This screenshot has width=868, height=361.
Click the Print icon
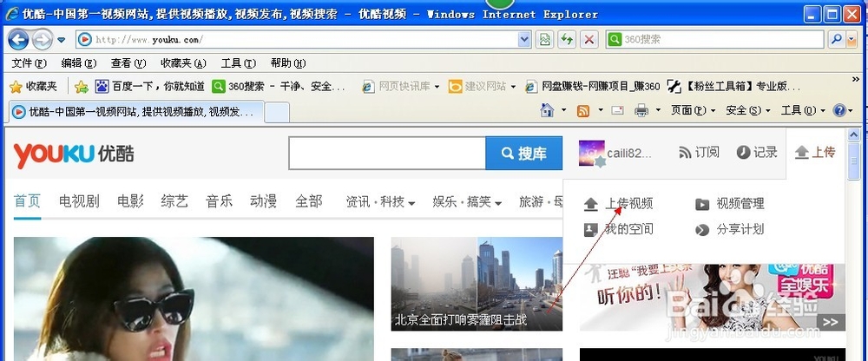point(641,111)
